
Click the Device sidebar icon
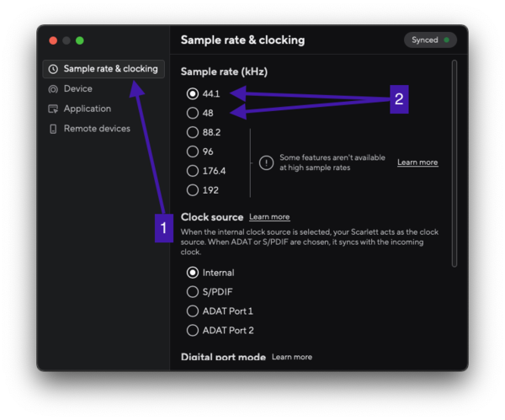(x=53, y=89)
